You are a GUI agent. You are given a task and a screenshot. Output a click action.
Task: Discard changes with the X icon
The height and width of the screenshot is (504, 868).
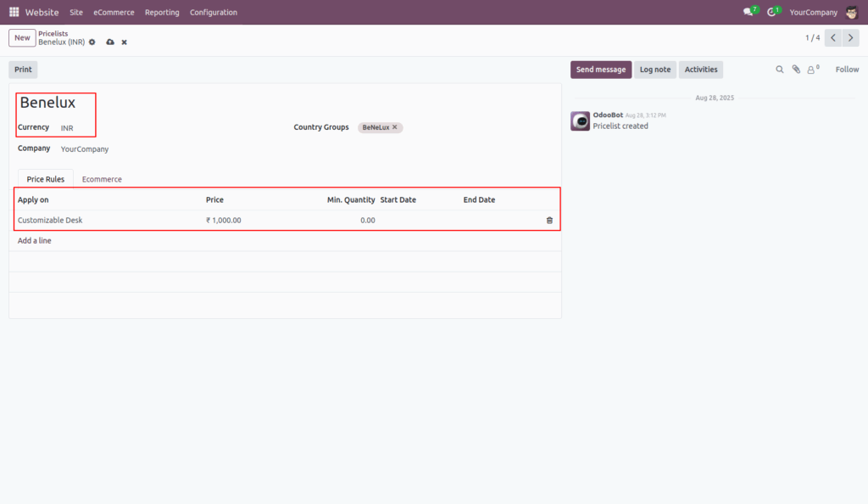point(124,42)
